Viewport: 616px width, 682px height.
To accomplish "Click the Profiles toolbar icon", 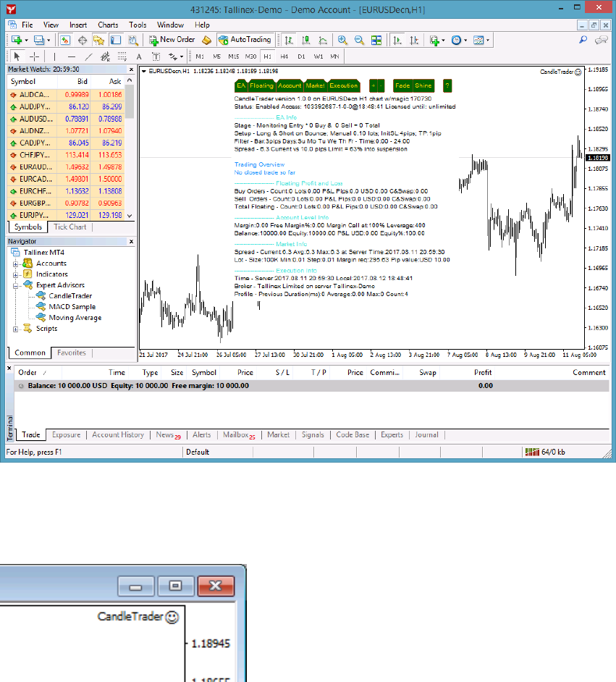I will tap(38, 40).
